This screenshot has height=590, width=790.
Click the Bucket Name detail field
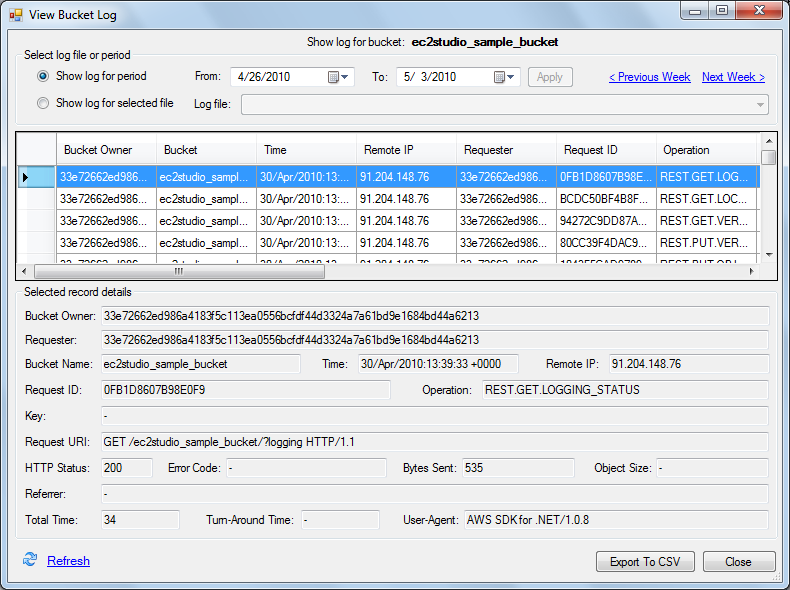pyautogui.click(x=201, y=364)
